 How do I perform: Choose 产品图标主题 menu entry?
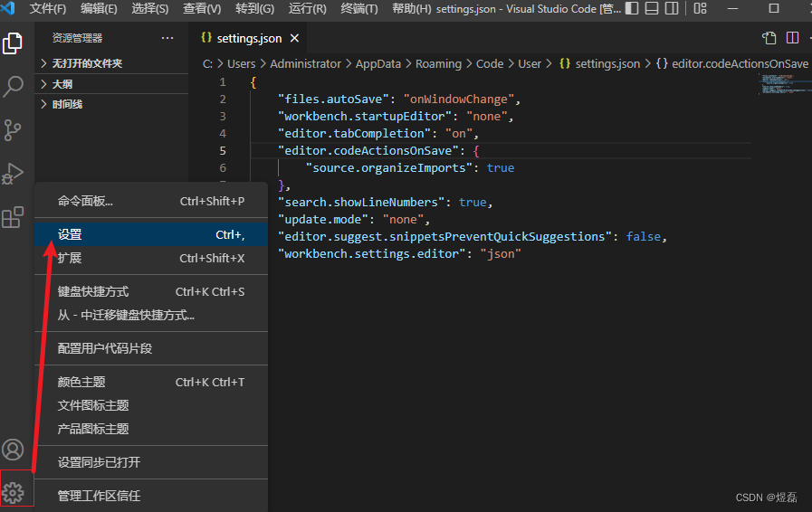pyautogui.click(x=151, y=429)
